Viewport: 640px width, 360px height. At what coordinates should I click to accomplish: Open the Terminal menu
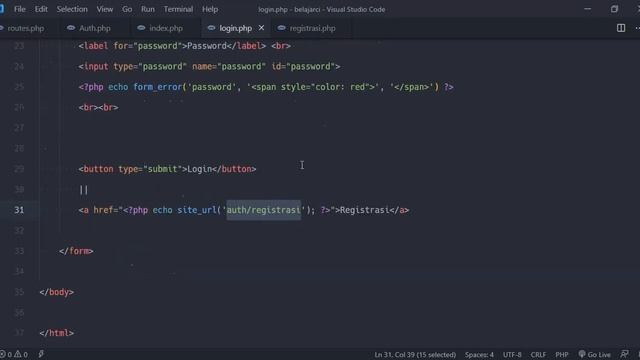pos(178,9)
